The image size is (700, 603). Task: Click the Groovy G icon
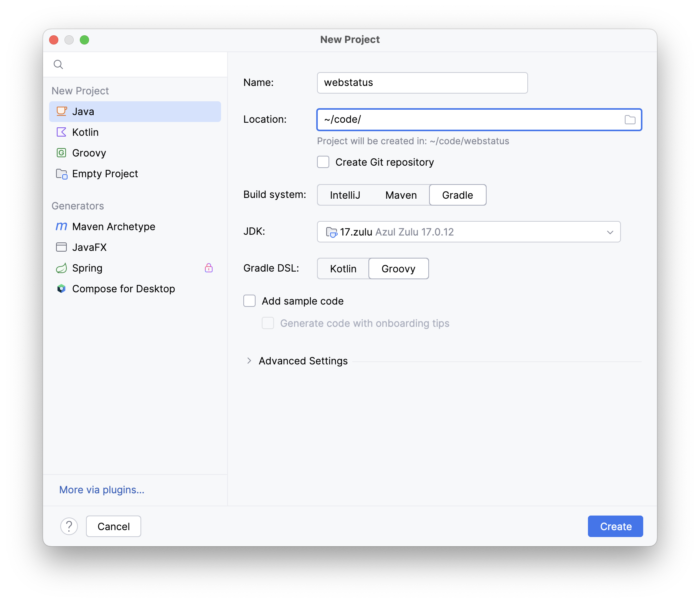(61, 153)
